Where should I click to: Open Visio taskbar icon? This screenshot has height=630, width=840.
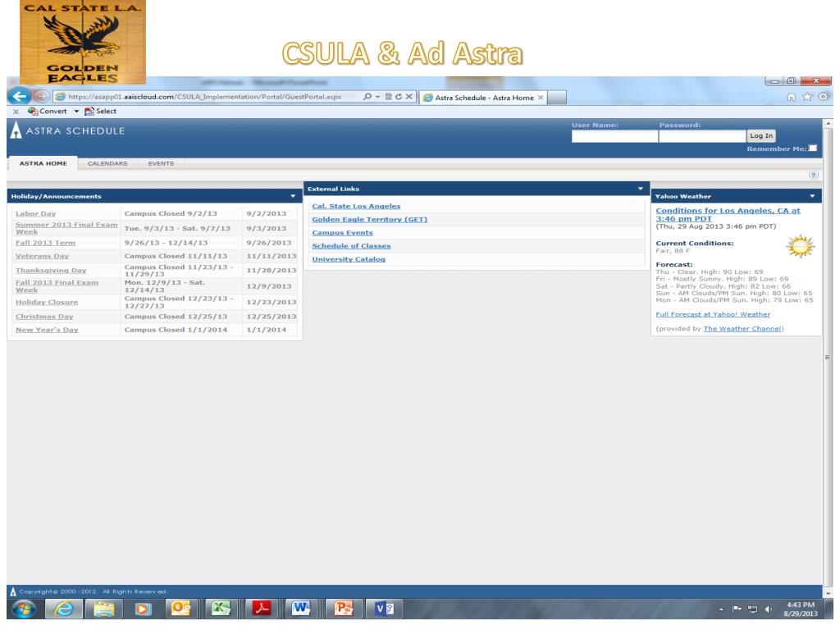(384, 609)
